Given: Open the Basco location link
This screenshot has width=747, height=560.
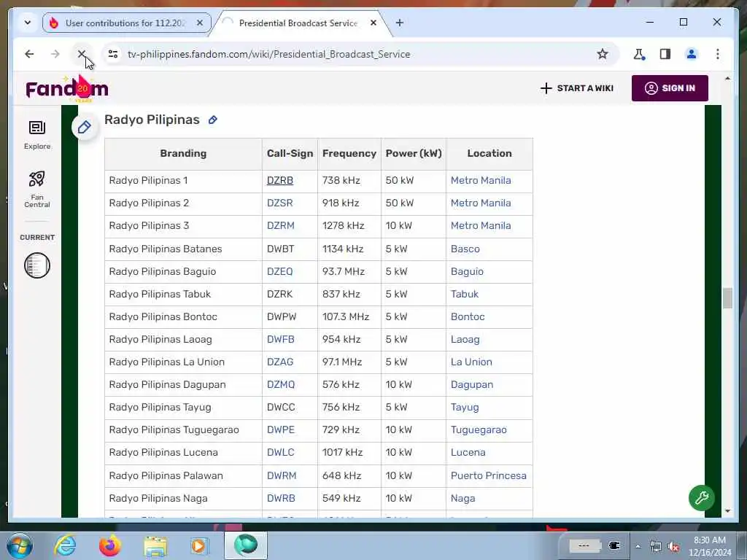Looking at the screenshot, I should 465,249.
